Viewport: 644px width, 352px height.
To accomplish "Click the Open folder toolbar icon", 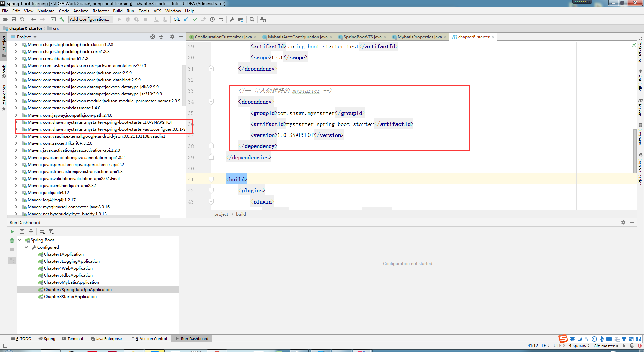I will 5,19.
